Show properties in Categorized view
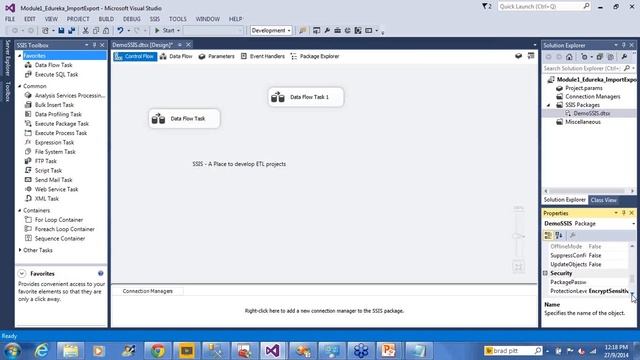 coord(548,235)
